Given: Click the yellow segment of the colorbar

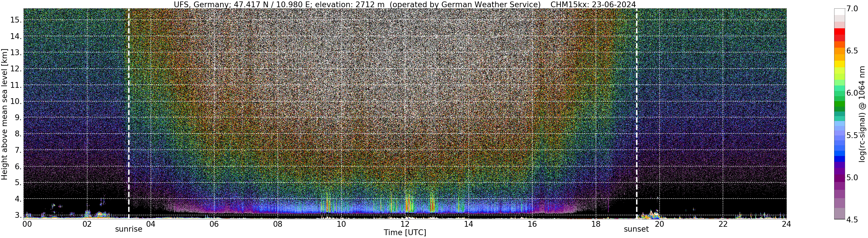Looking at the screenshot, I should (840, 64).
